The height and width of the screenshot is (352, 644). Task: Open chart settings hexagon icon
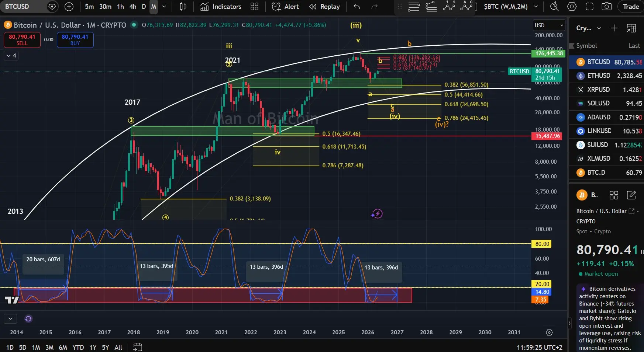point(572,7)
